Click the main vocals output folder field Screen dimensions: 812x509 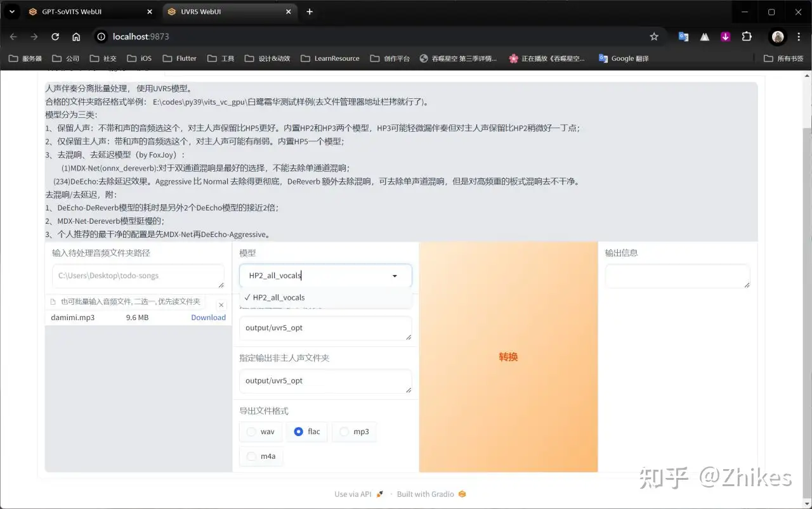(325, 328)
